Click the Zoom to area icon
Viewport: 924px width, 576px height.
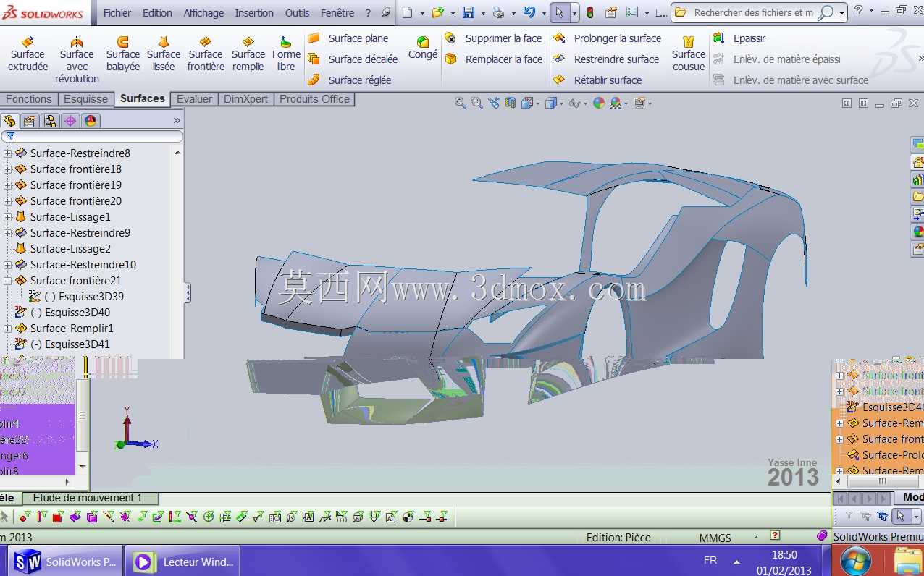pyautogui.click(x=476, y=103)
